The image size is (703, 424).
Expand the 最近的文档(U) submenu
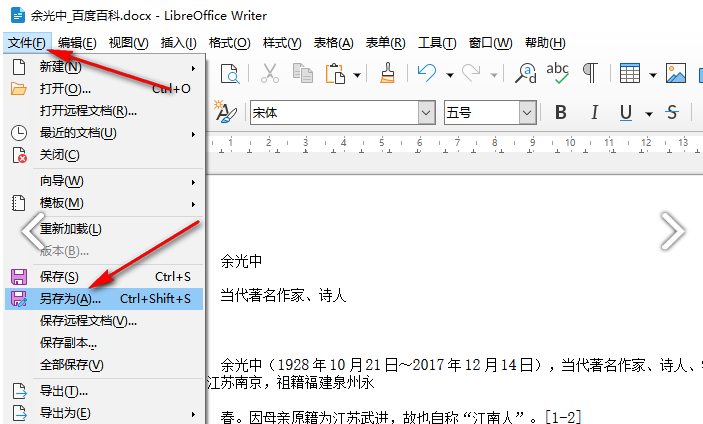[104, 133]
